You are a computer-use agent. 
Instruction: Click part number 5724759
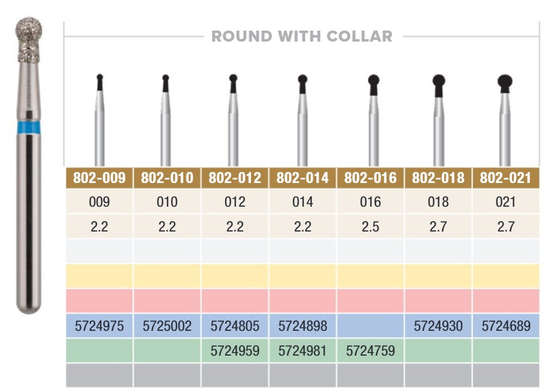[371, 350]
